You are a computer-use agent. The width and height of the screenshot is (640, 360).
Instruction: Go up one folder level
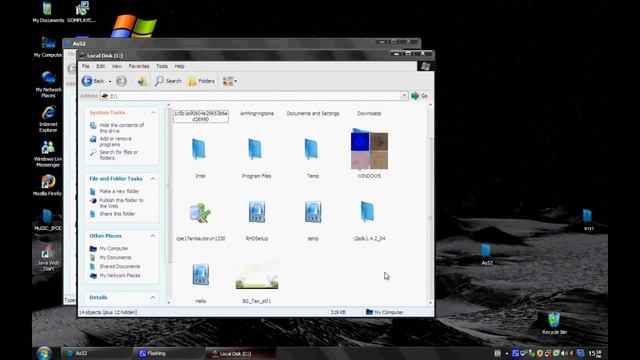(142, 81)
